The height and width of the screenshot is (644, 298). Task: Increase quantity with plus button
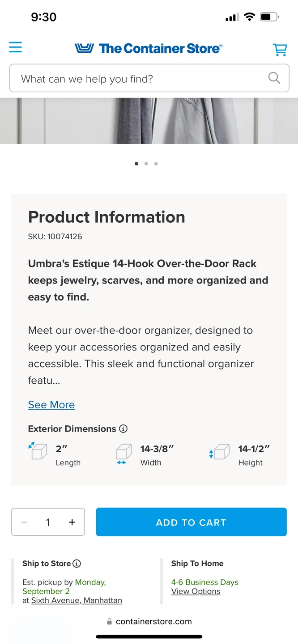(72, 522)
